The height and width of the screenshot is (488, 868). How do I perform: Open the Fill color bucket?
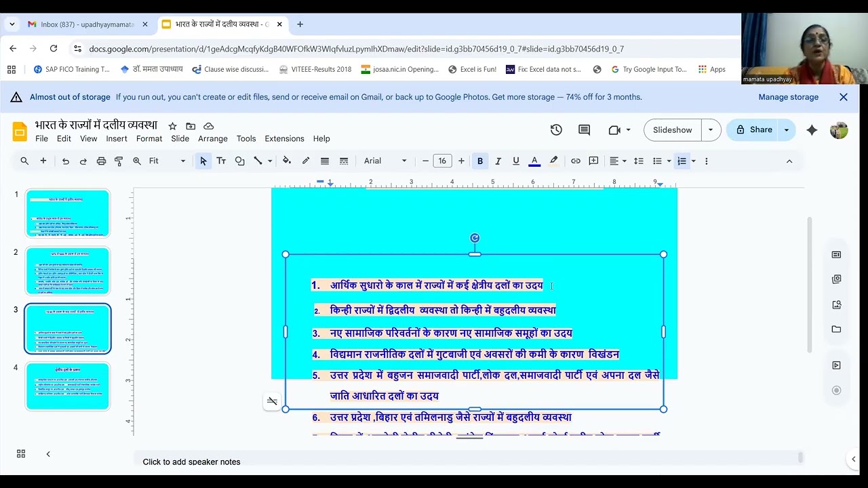coord(287,161)
